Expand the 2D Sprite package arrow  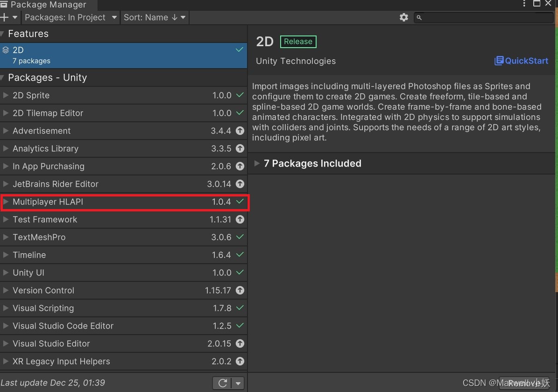pyautogui.click(x=5, y=95)
